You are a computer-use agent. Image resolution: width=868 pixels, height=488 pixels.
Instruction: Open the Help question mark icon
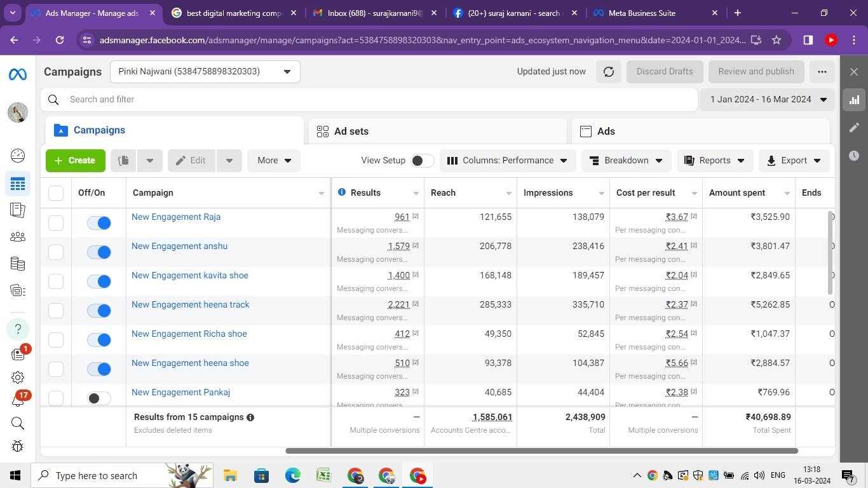coord(18,329)
